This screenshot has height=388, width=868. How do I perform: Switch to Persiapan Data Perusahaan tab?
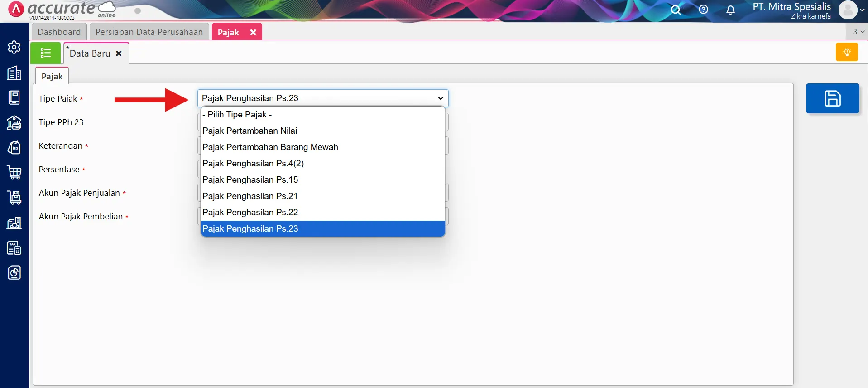pyautogui.click(x=149, y=32)
